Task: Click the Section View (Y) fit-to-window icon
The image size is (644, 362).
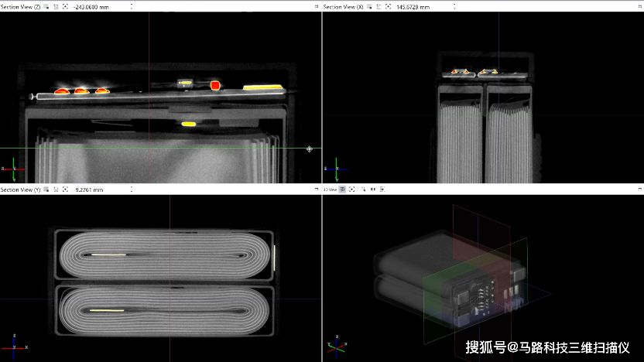Action: 57,190
